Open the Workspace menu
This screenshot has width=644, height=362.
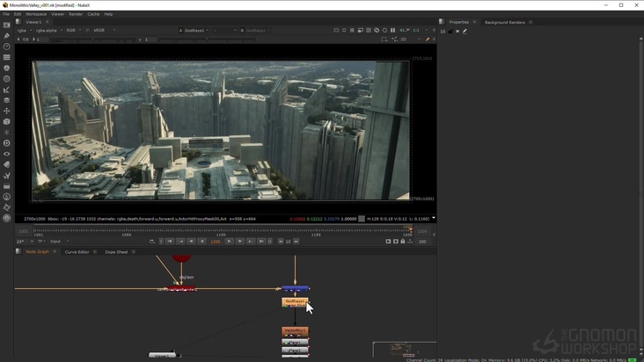point(36,14)
